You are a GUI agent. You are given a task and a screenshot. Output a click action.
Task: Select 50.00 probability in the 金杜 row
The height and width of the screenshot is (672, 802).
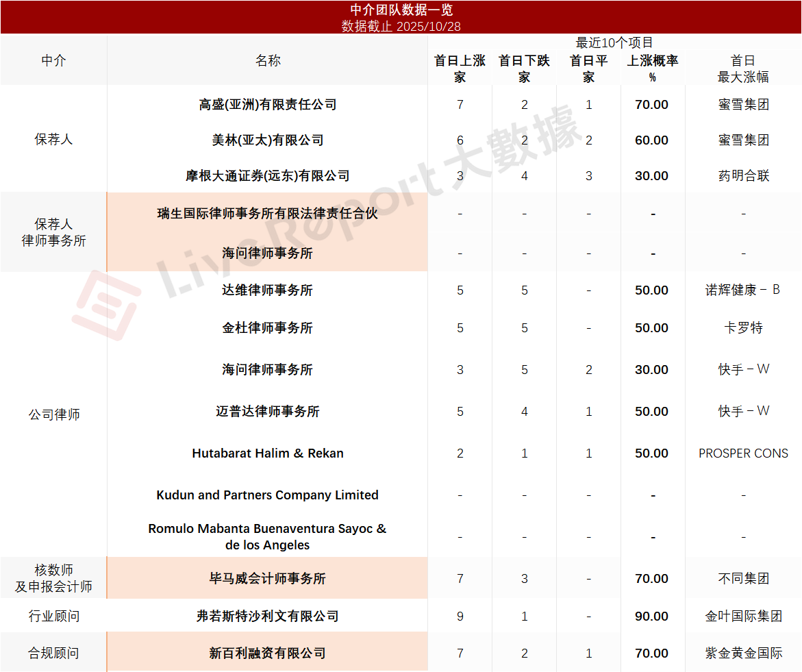[651, 328]
